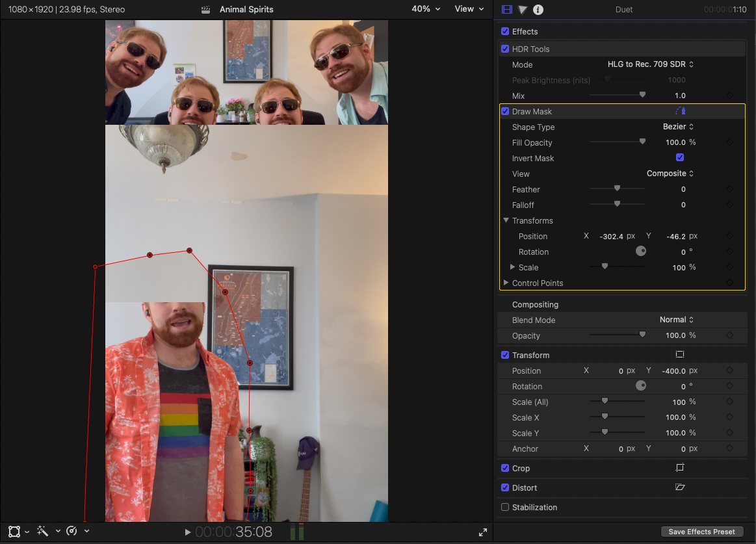Toggle the Invert Mask checkbox
This screenshot has height=544, width=756.
(680, 157)
